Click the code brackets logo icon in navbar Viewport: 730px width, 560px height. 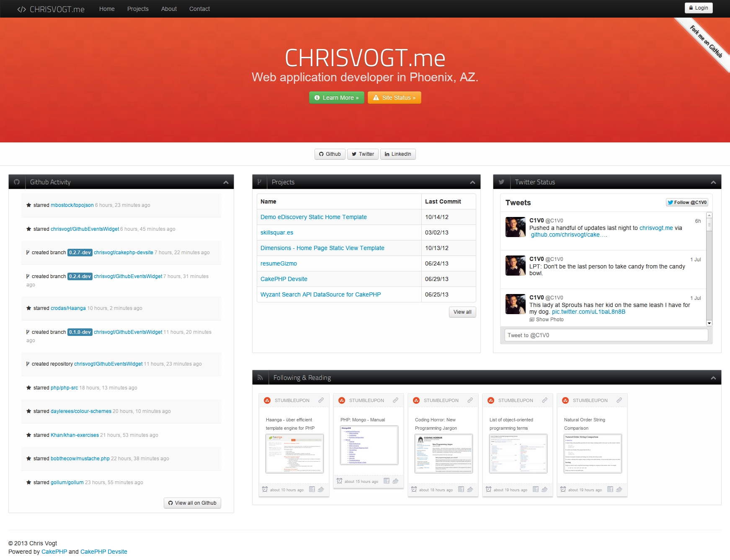coord(22,9)
